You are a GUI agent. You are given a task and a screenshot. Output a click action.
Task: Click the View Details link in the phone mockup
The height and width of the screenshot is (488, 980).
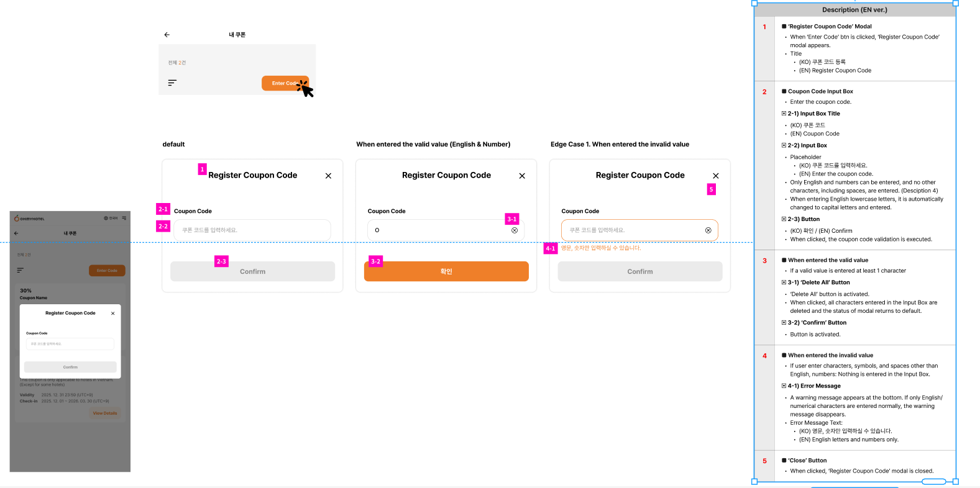point(105,413)
